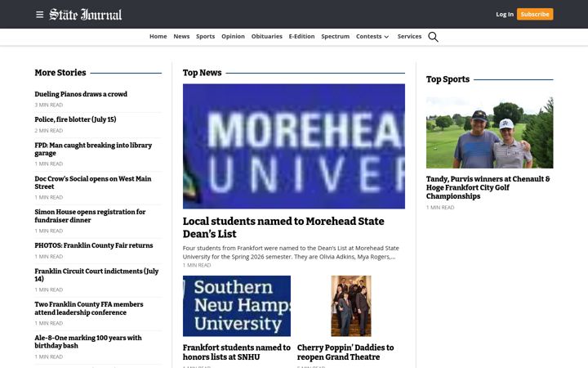Click the orange Subscribe button
Screen dimensions: 588x368
tap(535, 14)
